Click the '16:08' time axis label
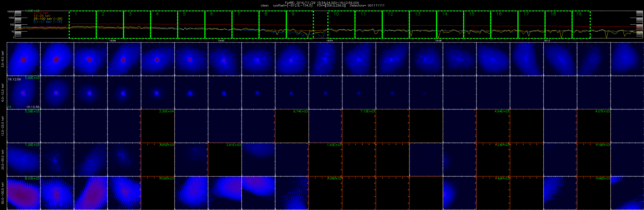 coord(438,40)
